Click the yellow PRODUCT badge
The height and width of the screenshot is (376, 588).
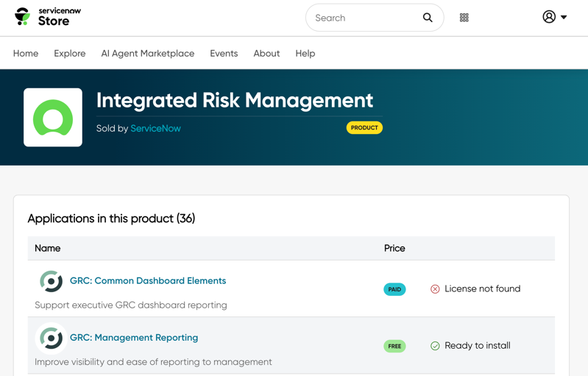pyautogui.click(x=364, y=127)
